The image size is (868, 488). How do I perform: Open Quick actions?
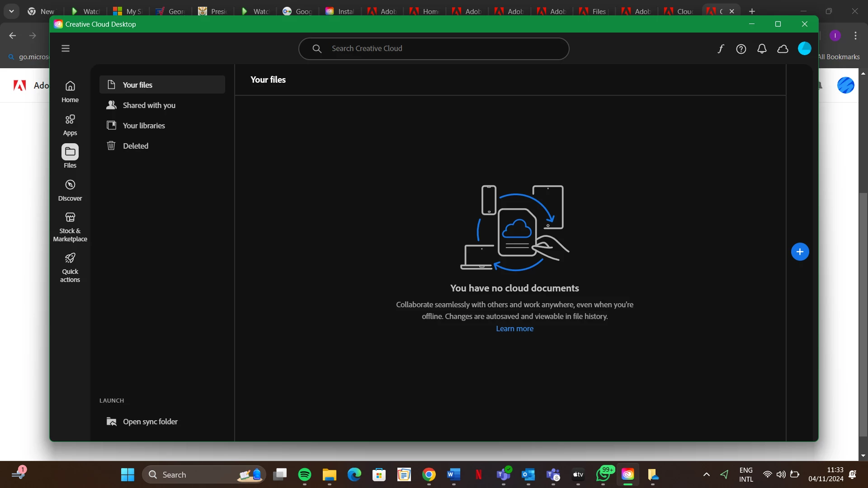(70, 267)
